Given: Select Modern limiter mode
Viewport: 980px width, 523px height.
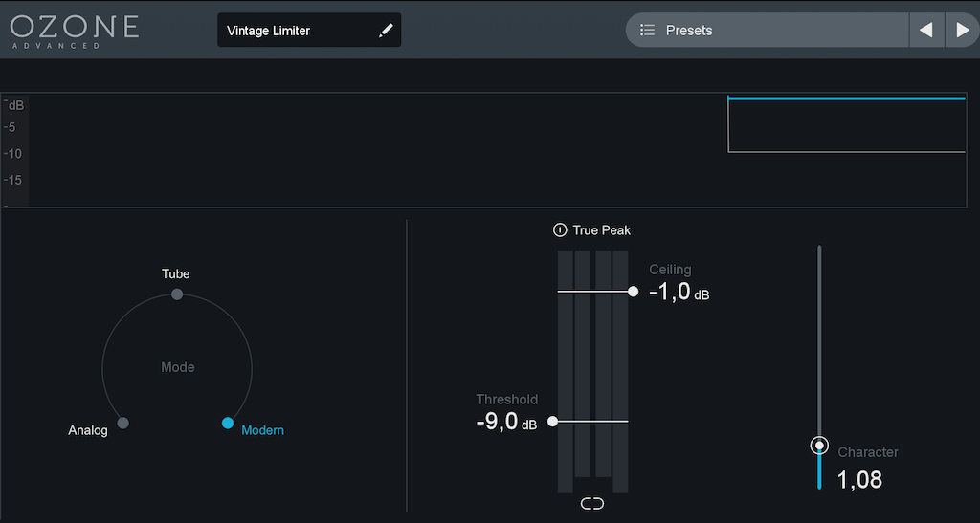Looking at the screenshot, I should 228,423.
